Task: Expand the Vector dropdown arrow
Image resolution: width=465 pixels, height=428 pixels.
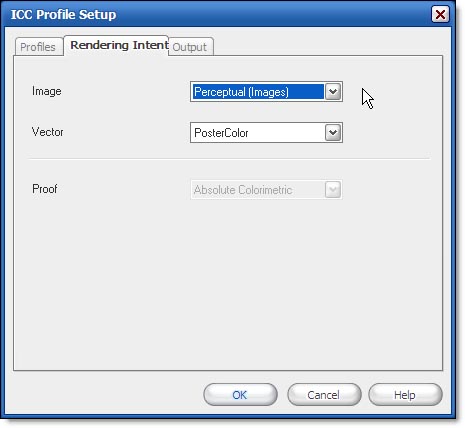Action: [333, 133]
